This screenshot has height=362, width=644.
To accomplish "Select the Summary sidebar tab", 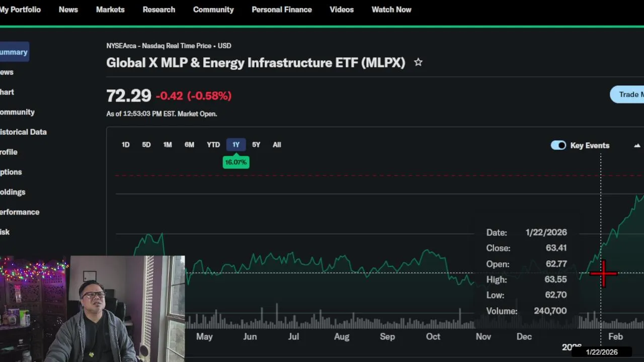I will click(14, 52).
